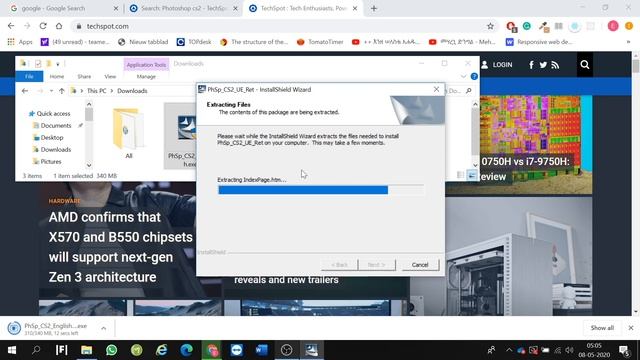Close the browser downloads bar
Viewport: 640px width, 360px height.
point(631,328)
